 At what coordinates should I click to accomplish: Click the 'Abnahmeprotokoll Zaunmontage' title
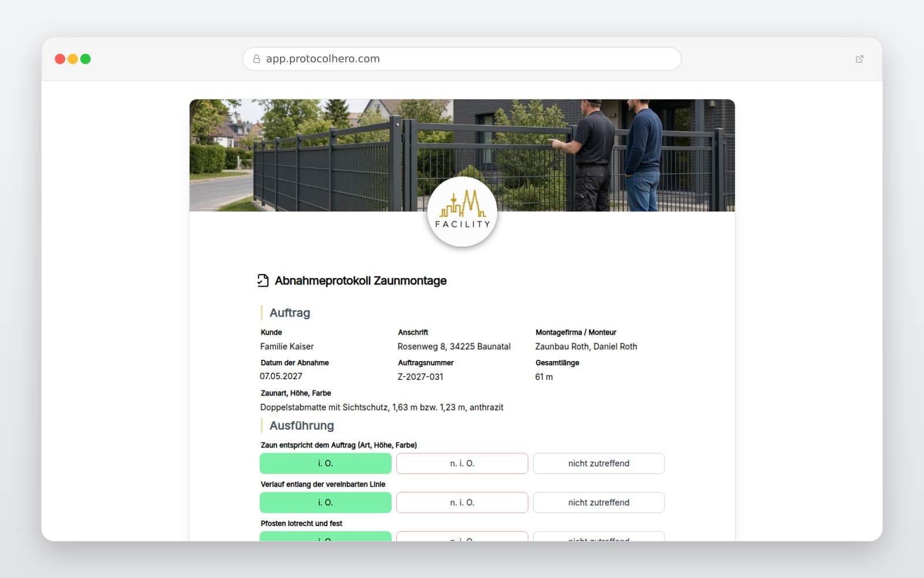coord(361,281)
